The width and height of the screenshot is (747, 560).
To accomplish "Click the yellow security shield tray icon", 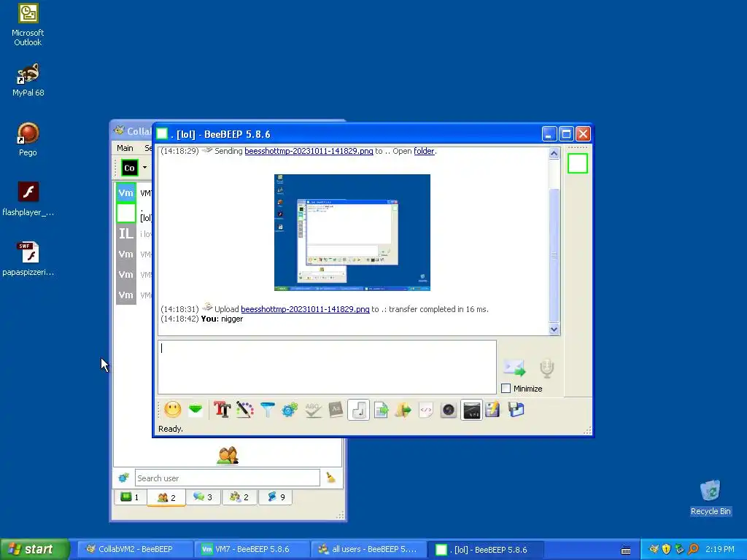I will click(667, 549).
